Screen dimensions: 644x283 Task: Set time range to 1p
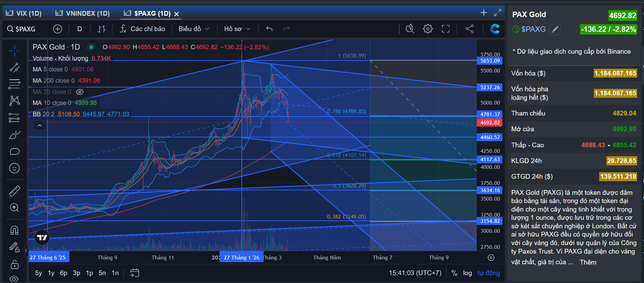[x=89, y=273]
